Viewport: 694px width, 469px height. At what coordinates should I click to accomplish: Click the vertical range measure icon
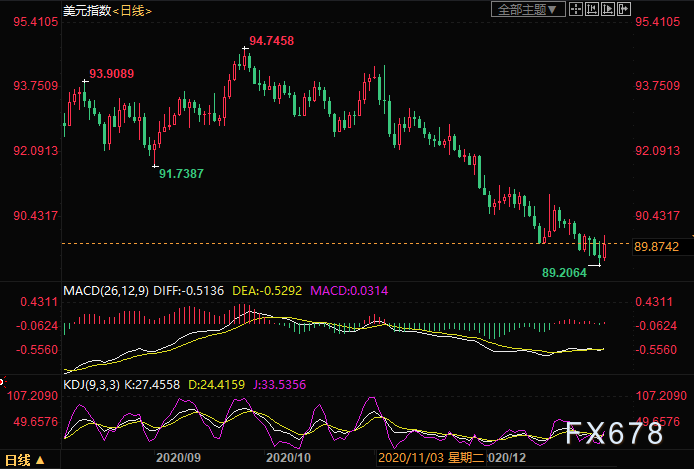592,10
